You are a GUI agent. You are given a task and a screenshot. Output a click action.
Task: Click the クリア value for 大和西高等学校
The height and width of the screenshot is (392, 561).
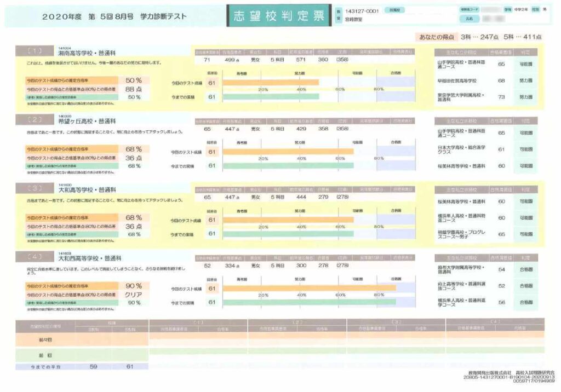[134, 295]
